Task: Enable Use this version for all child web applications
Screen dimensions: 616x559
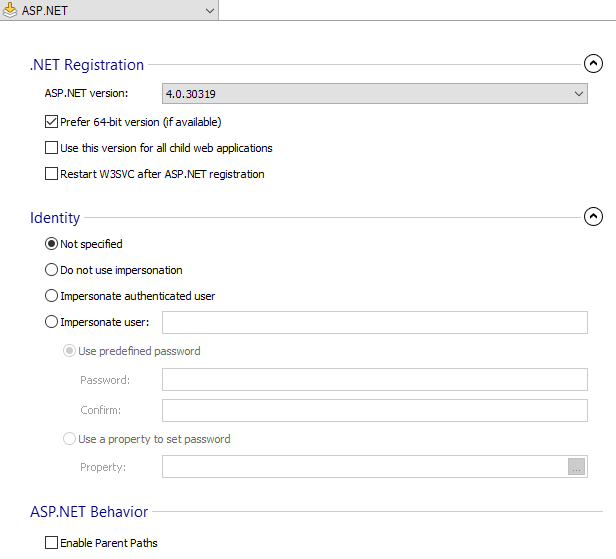Action: click(x=51, y=148)
